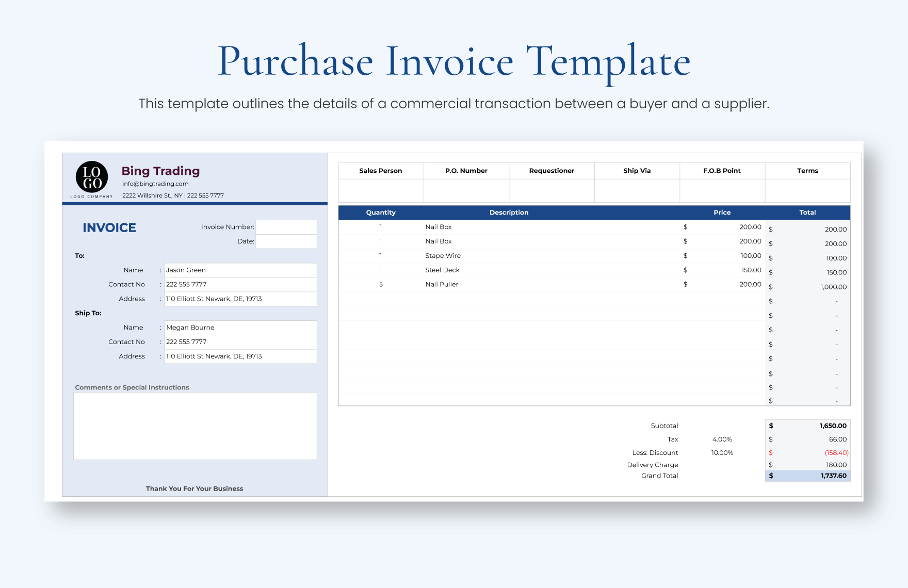Click the Grand Total amount cell
Viewport: 908px width, 588px height.
click(807, 476)
